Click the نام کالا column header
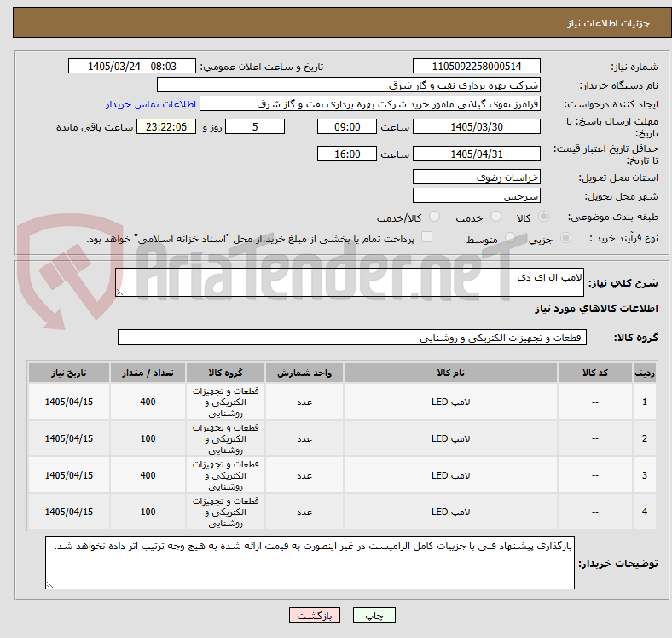 (450, 373)
